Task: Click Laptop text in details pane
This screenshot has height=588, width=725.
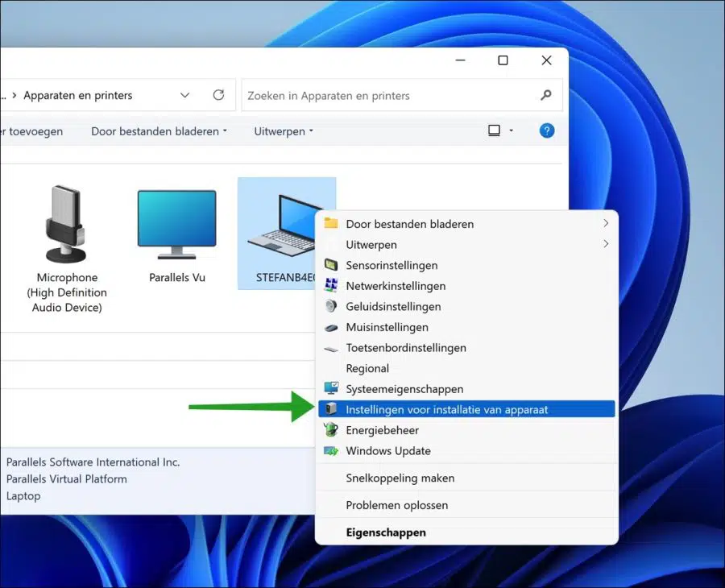Action: tap(23, 496)
